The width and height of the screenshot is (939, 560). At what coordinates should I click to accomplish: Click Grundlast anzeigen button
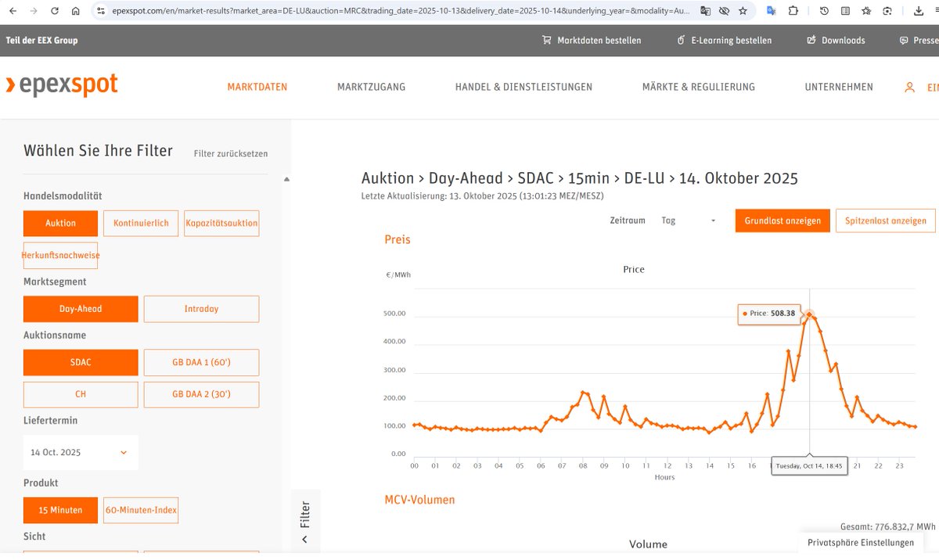click(x=782, y=221)
